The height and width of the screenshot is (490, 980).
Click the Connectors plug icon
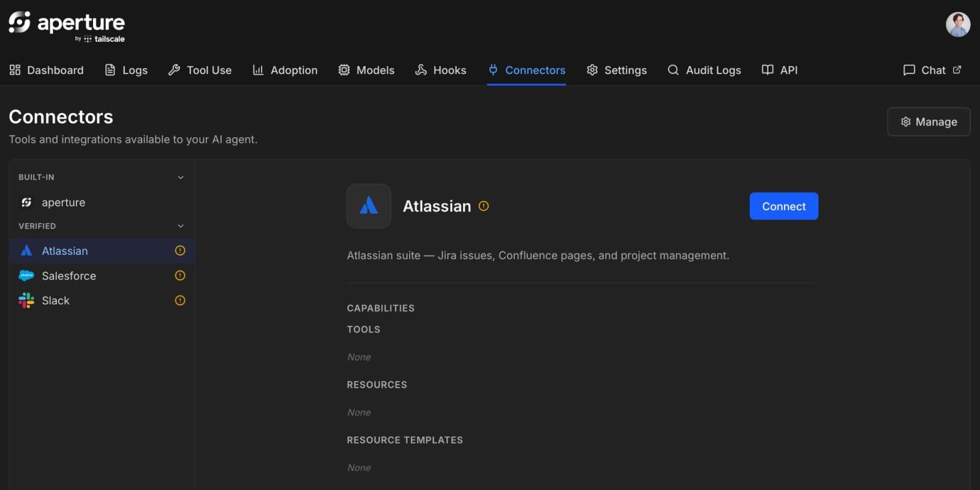pos(493,70)
